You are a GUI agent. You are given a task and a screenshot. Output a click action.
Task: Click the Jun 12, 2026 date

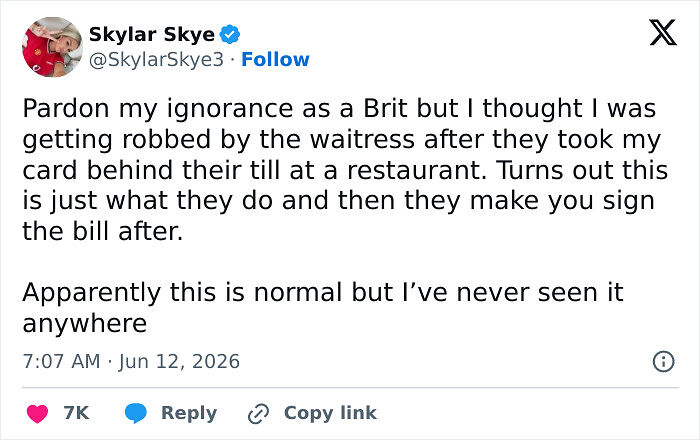pyautogui.click(x=179, y=361)
